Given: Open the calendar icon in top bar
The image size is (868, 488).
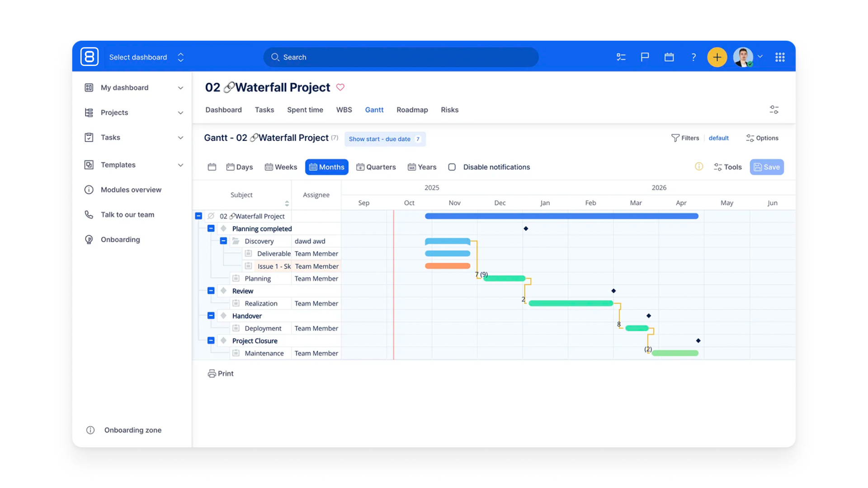Looking at the screenshot, I should click(x=669, y=57).
